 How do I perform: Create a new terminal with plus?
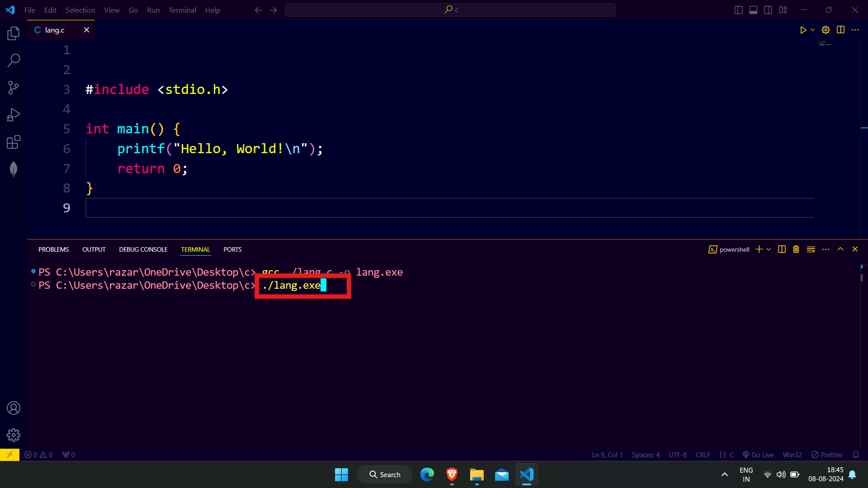click(759, 249)
